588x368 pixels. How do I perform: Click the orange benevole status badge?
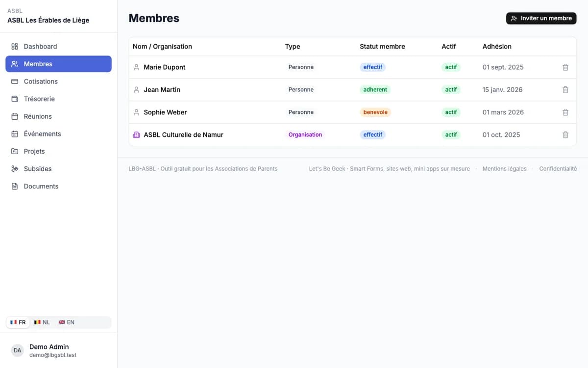[375, 112]
